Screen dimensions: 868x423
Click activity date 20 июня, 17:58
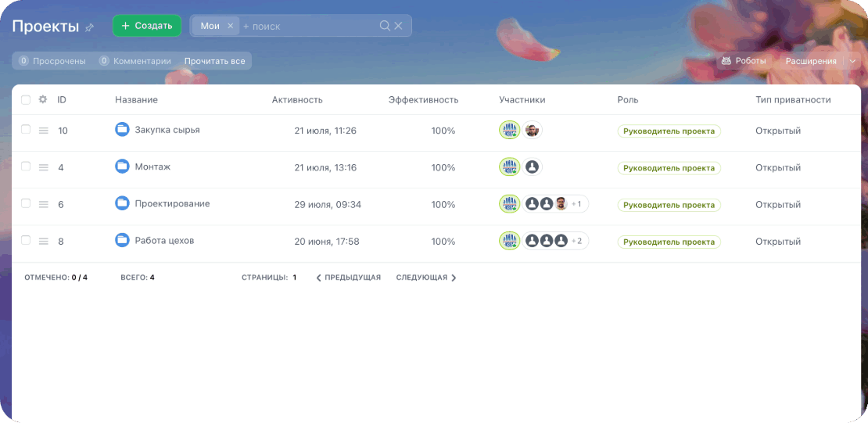(327, 242)
